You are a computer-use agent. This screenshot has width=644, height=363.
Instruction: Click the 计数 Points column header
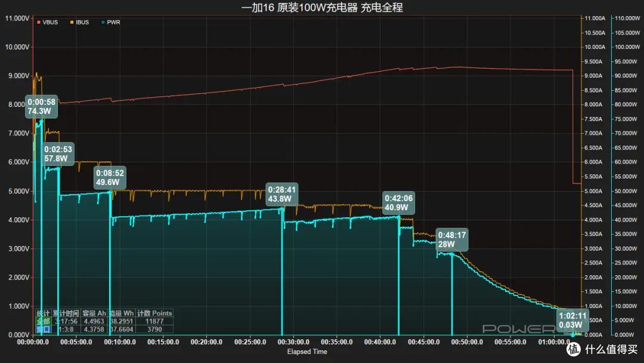point(154,313)
